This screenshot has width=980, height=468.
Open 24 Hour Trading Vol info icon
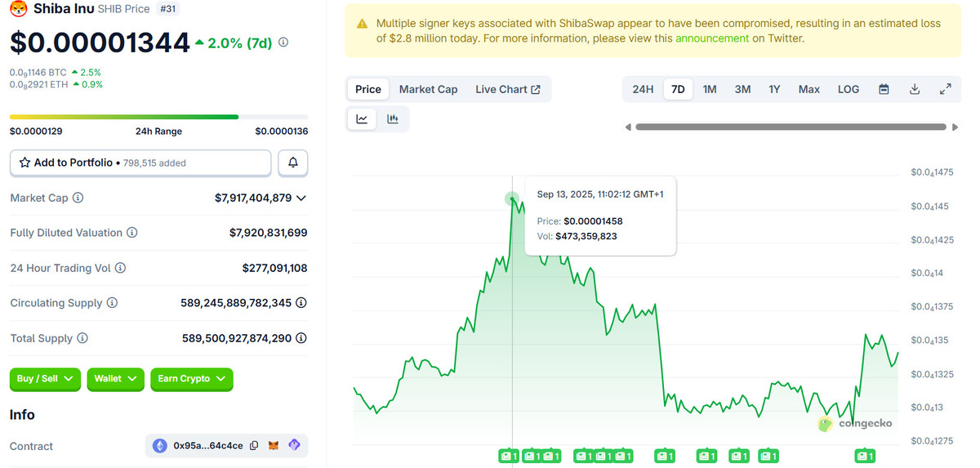[120, 268]
